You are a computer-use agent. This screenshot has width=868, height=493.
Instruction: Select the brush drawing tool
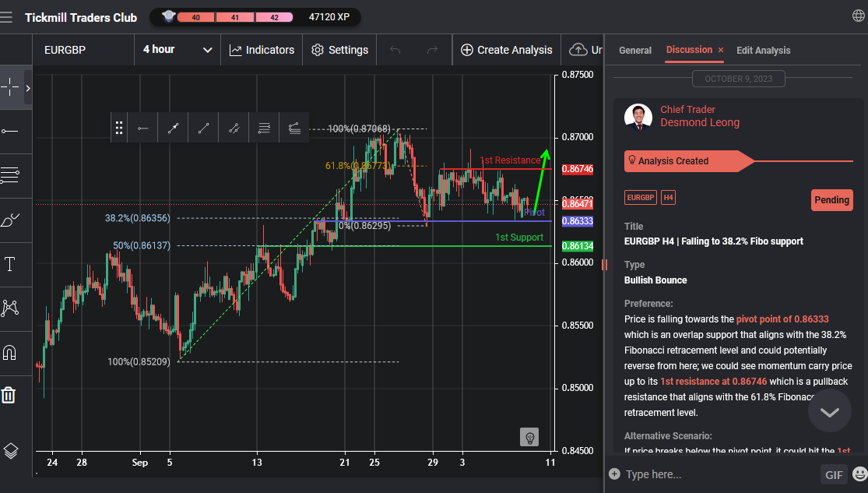(10, 220)
